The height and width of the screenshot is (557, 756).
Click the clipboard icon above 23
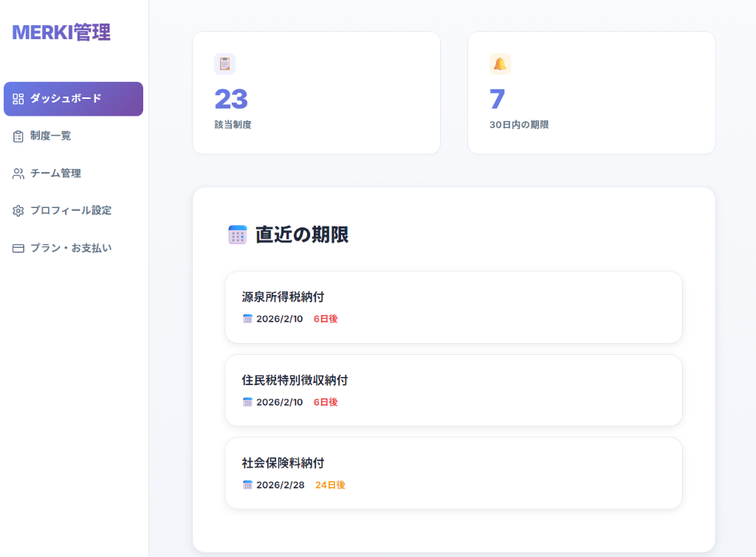point(224,64)
